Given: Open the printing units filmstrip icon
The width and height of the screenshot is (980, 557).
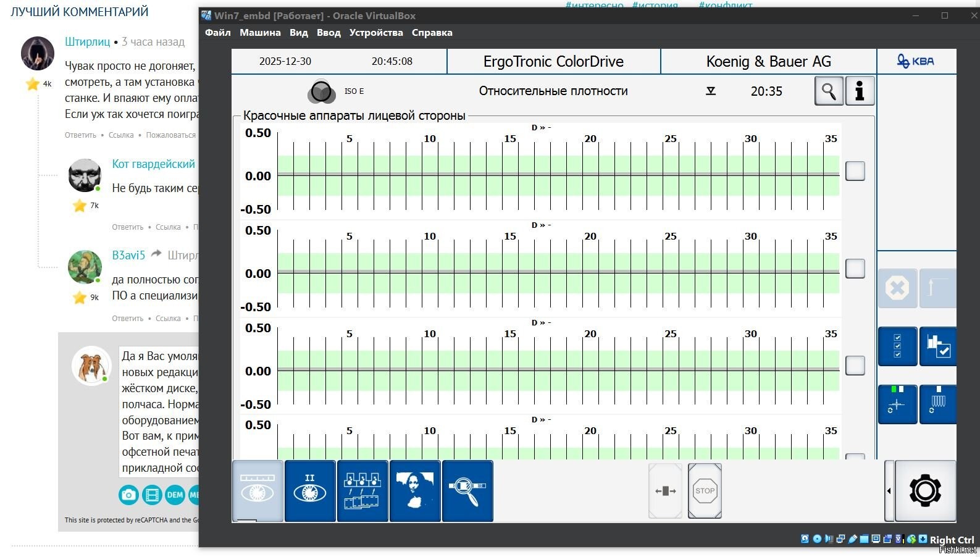Looking at the screenshot, I should pyautogui.click(x=362, y=491).
